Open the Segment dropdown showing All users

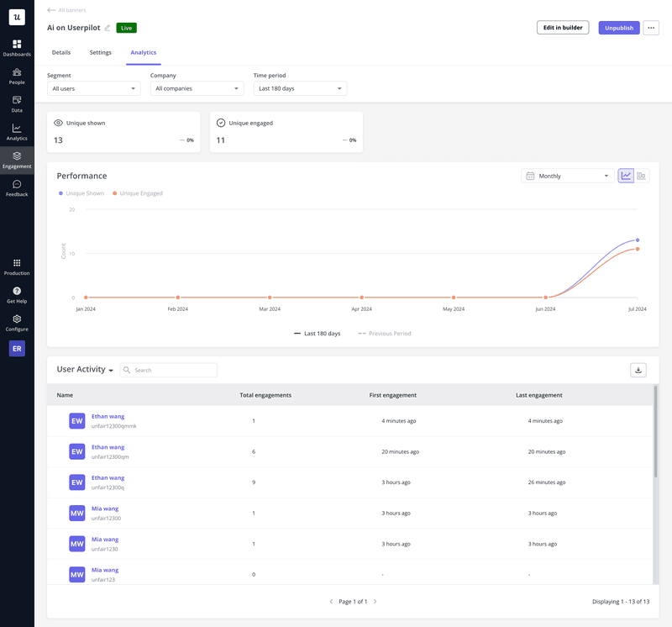[x=93, y=88]
